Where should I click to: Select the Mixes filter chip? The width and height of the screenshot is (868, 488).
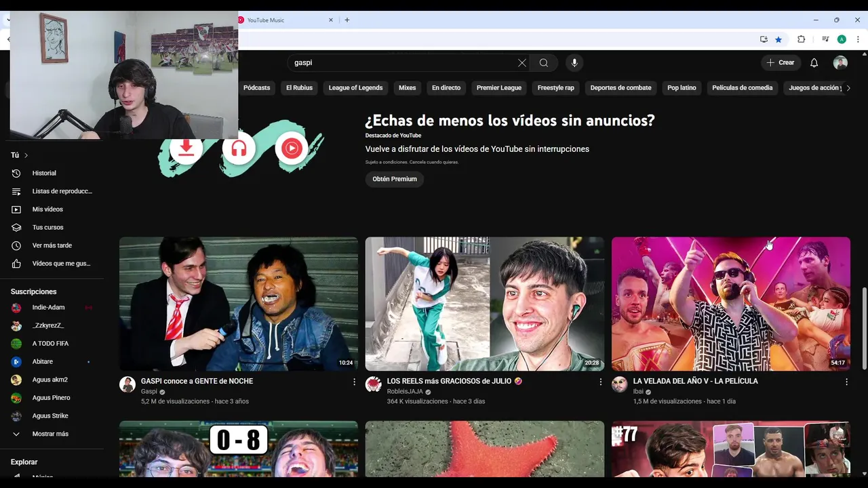pyautogui.click(x=407, y=87)
